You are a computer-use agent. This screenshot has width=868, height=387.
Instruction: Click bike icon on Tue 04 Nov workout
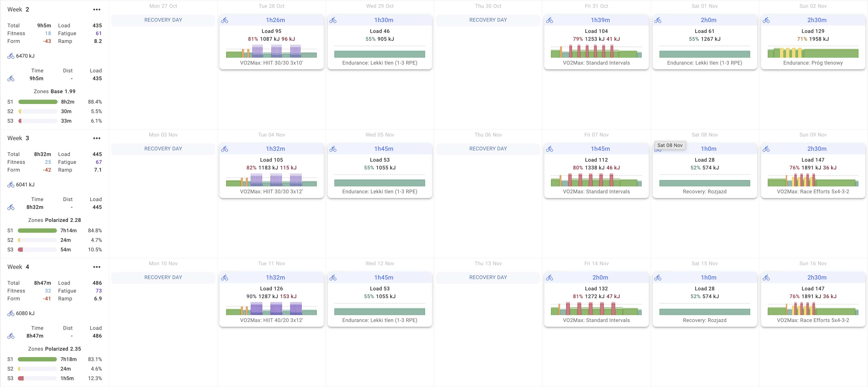[x=225, y=149]
